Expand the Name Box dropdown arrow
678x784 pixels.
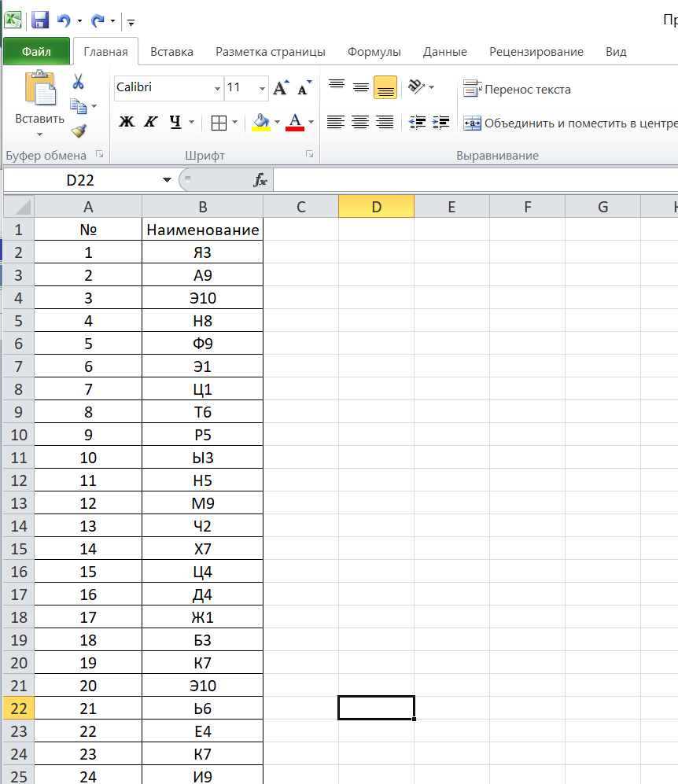167,180
